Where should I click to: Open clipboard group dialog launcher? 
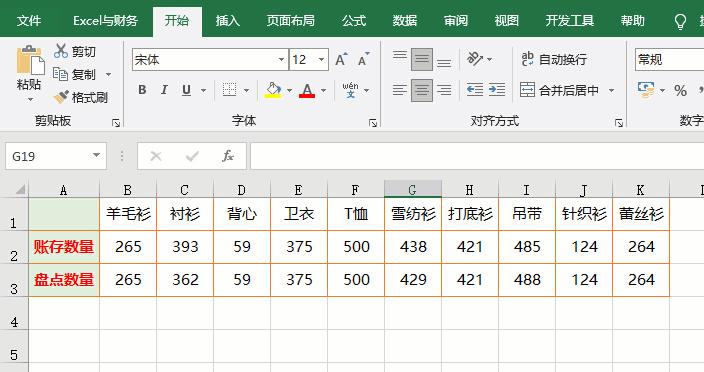pos(116,123)
